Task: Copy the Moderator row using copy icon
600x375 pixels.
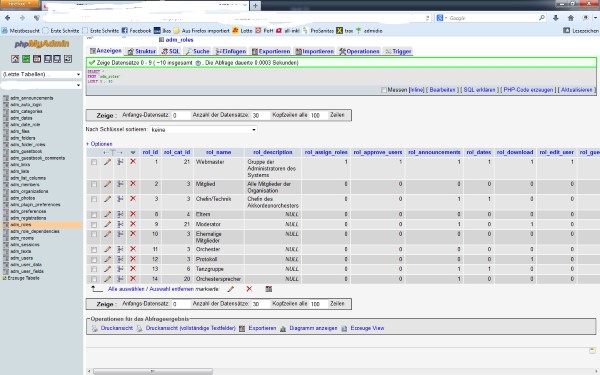Action: point(120,224)
